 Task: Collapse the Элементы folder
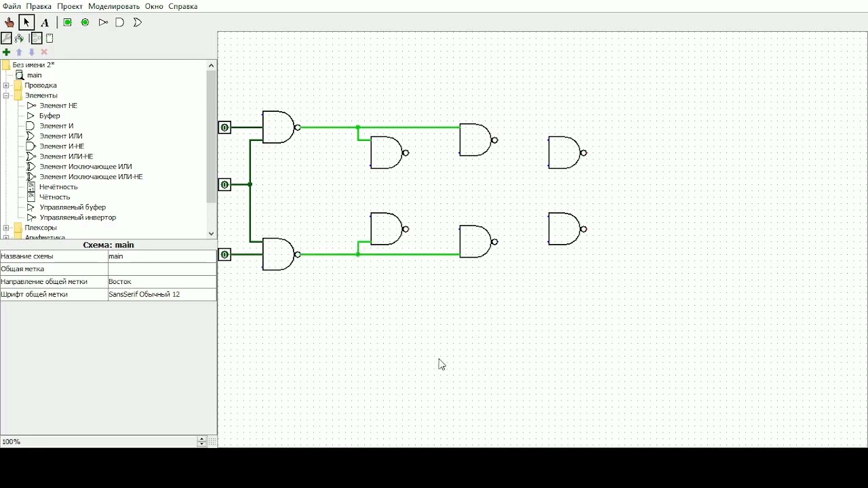click(x=6, y=96)
